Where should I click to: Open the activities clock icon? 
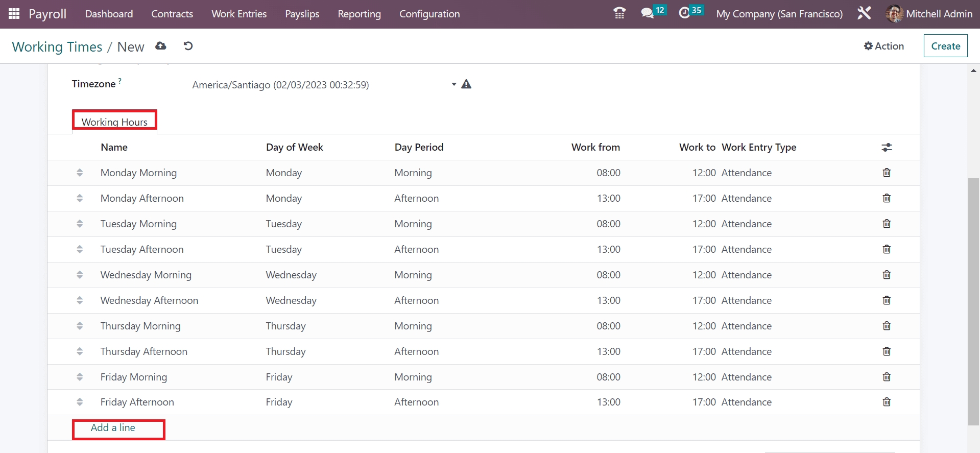(x=684, y=13)
